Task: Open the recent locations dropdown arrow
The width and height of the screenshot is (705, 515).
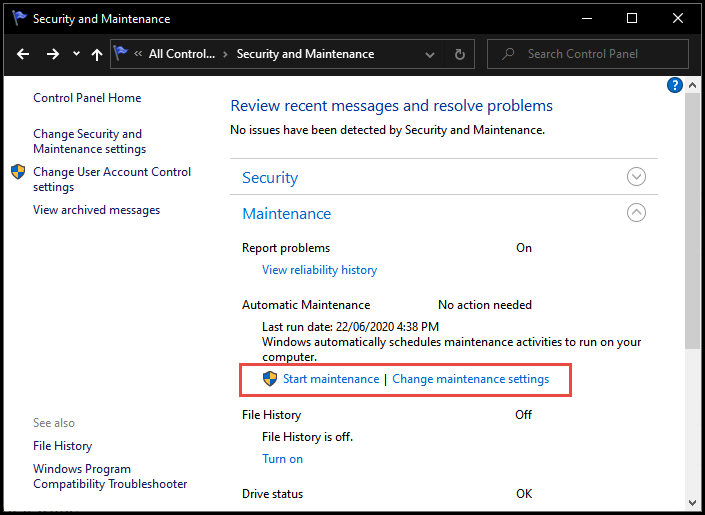Action: tap(76, 54)
